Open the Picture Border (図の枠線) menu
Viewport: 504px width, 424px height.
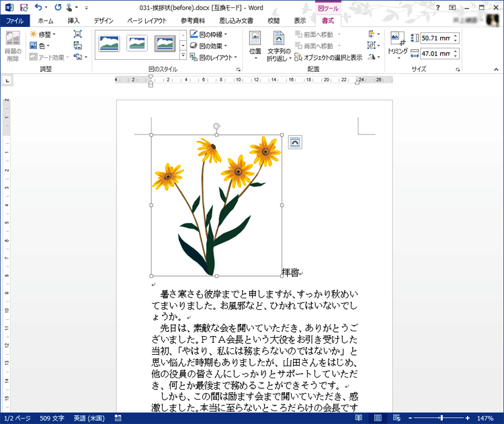coord(208,34)
